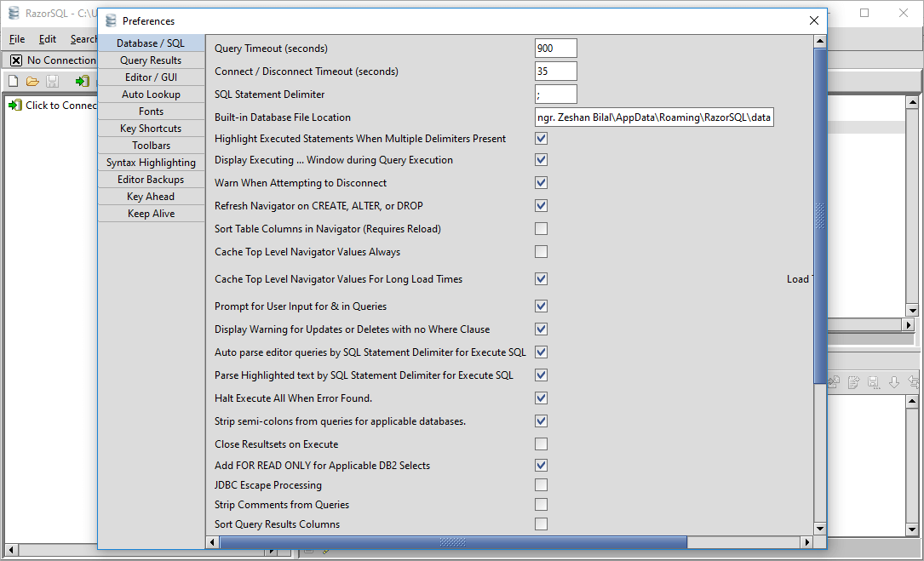Select the Database / SQL preferences tab
The image size is (924, 561).
(151, 43)
